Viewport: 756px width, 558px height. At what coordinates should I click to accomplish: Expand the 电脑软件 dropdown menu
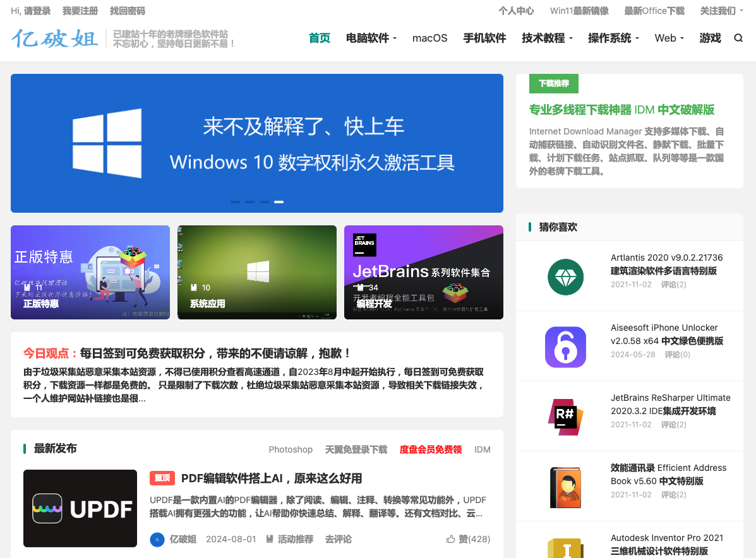tap(371, 38)
